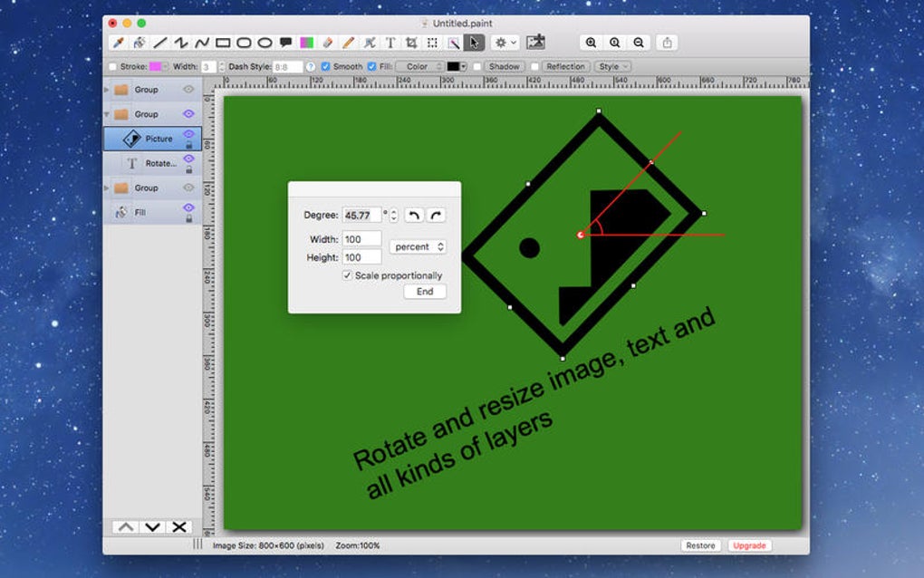This screenshot has height=578, width=924.
Task: Rotate counterclockwise using the left arrow button
Action: point(414,216)
